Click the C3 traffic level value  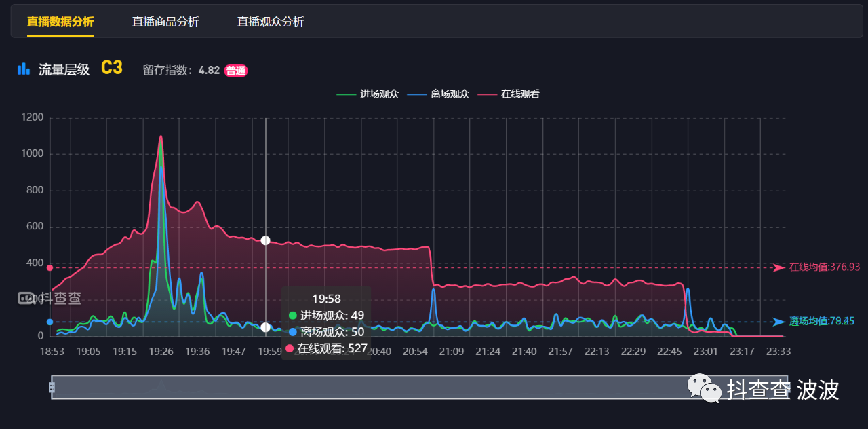click(112, 68)
